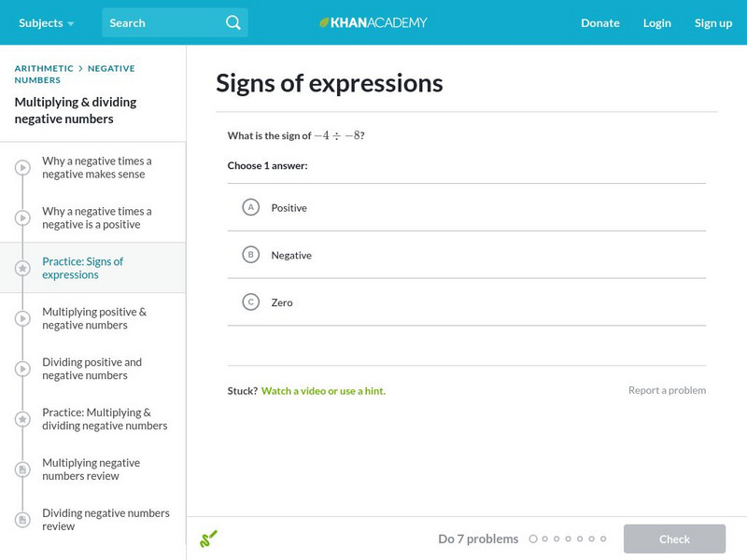Click the Login menu item
This screenshot has height=560, width=747.
point(656,22)
